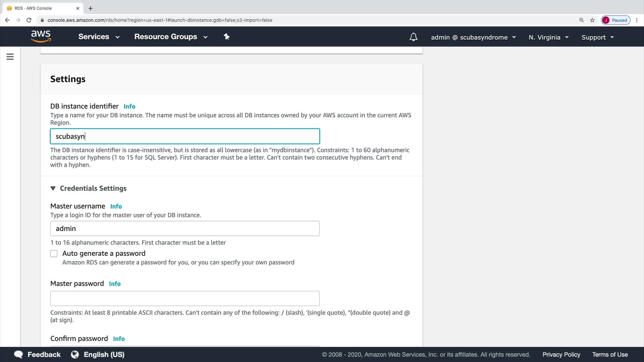Viewport: 644px width, 362px height.
Task: Go back with the browser back arrow
Action: pos(7,20)
